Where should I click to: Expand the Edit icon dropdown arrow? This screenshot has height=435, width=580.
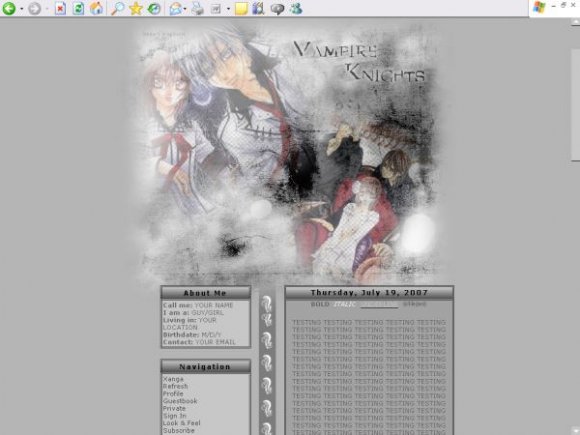228,9
